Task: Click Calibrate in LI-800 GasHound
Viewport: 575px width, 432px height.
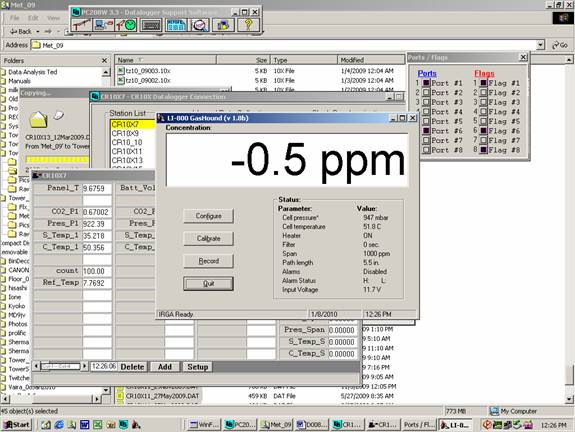Action: [x=208, y=238]
